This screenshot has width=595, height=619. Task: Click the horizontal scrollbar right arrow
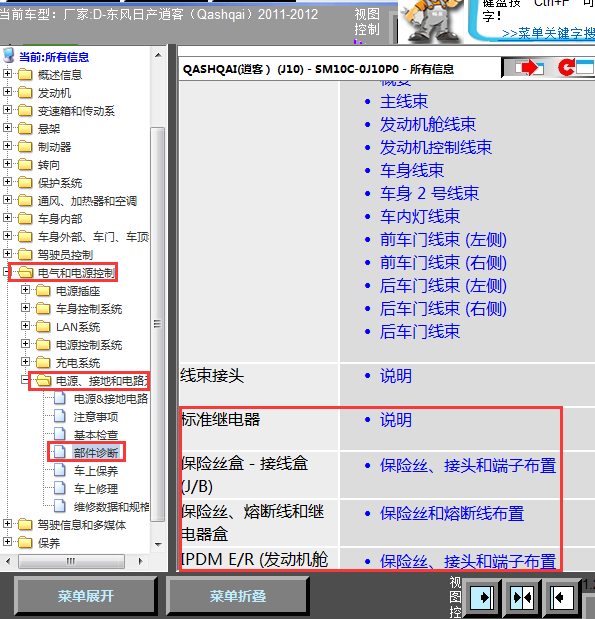click(141, 561)
